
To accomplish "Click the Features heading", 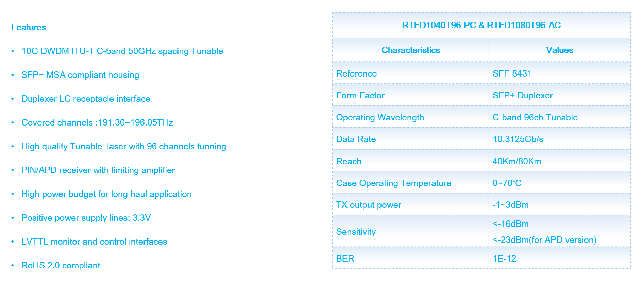I will click(x=29, y=28).
